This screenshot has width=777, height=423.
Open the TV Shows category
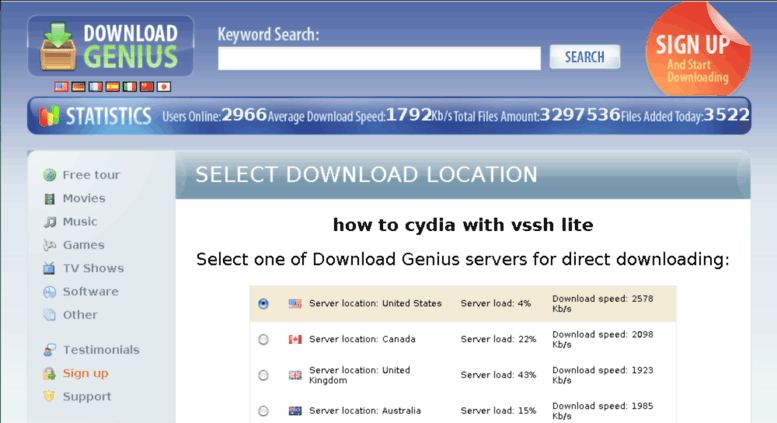coord(93,268)
